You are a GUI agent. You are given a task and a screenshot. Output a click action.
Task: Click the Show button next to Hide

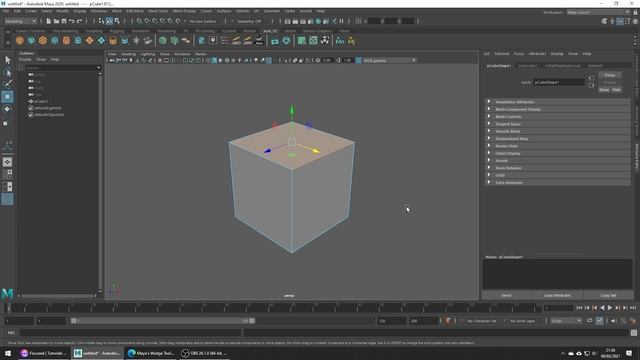[x=604, y=90]
